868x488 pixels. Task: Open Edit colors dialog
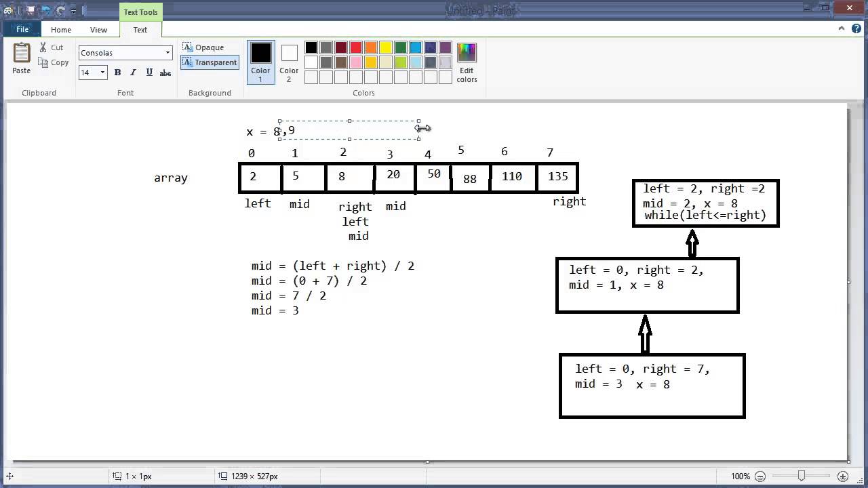pyautogui.click(x=467, y=62)
